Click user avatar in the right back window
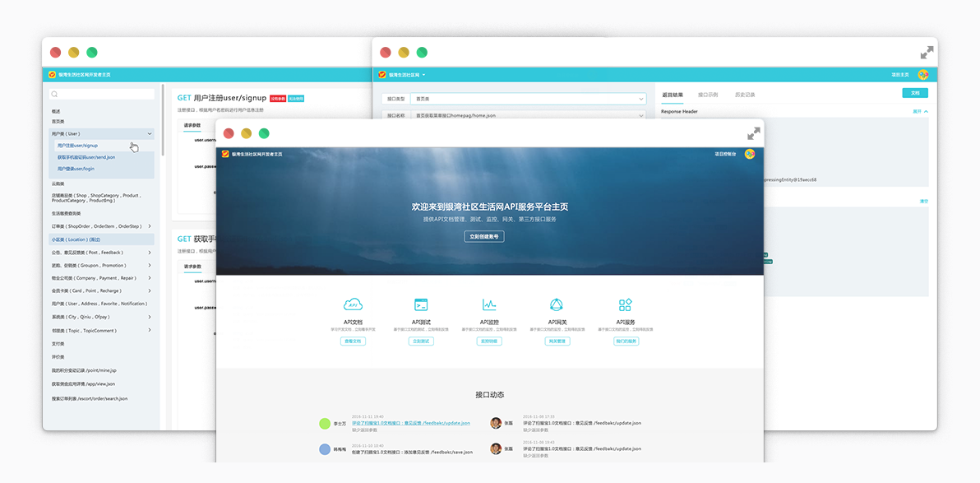The image size is (980, 483). coord(923,74)
